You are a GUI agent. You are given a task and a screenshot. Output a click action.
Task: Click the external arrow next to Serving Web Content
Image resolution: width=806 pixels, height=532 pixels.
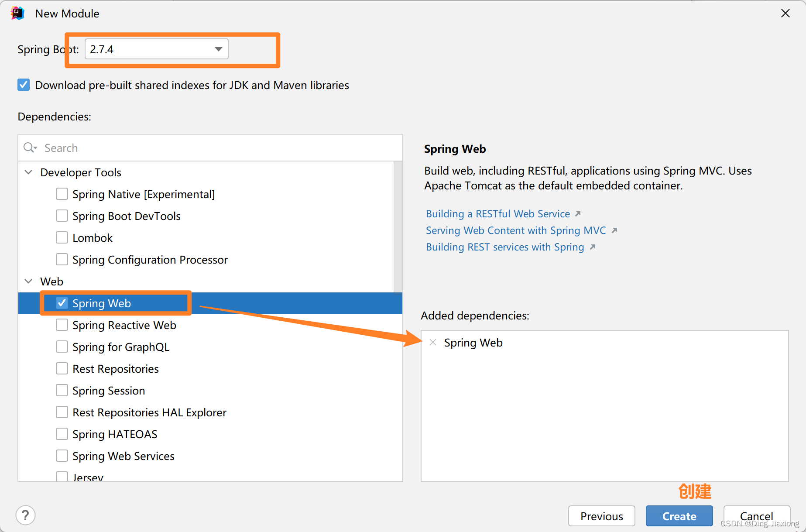(614, 230)
